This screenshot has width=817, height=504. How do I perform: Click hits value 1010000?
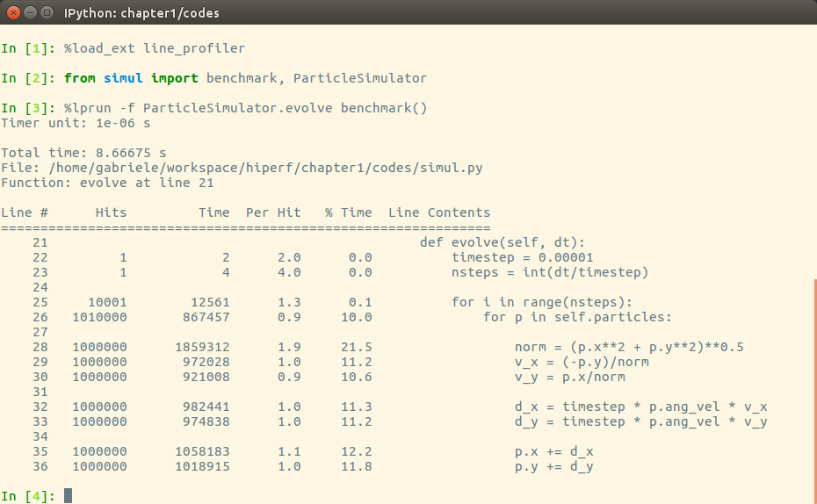[x=99, y=317]
